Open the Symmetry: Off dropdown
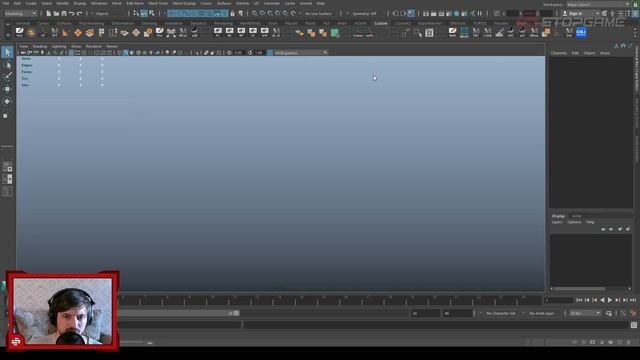This screenshot has height=360, width=640. pyautogui.click(x=364, y=13)
